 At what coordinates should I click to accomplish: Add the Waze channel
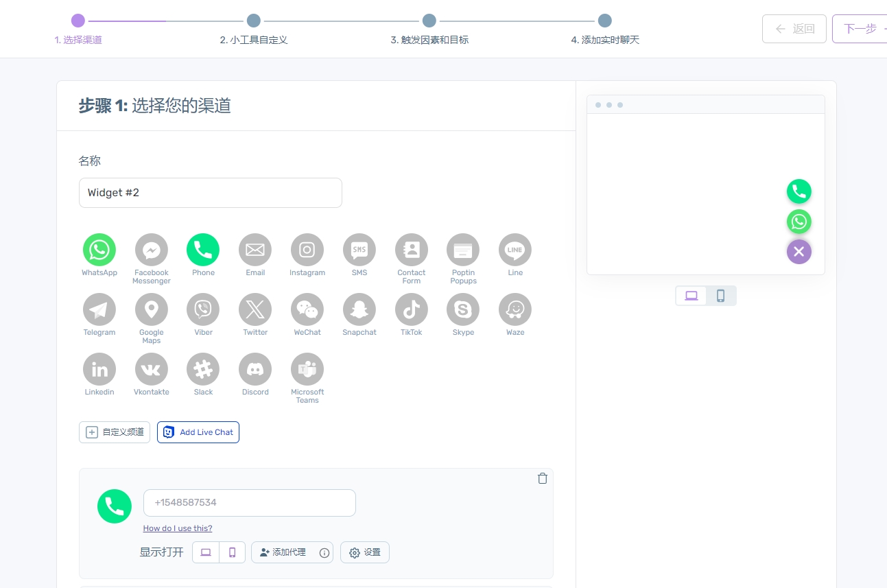tap(515, 309)
